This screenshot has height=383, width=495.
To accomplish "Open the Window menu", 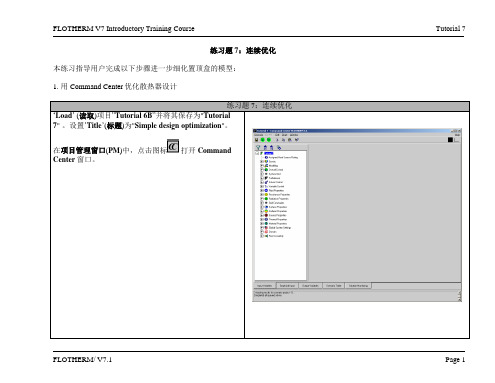I will [x=294, y=135].
